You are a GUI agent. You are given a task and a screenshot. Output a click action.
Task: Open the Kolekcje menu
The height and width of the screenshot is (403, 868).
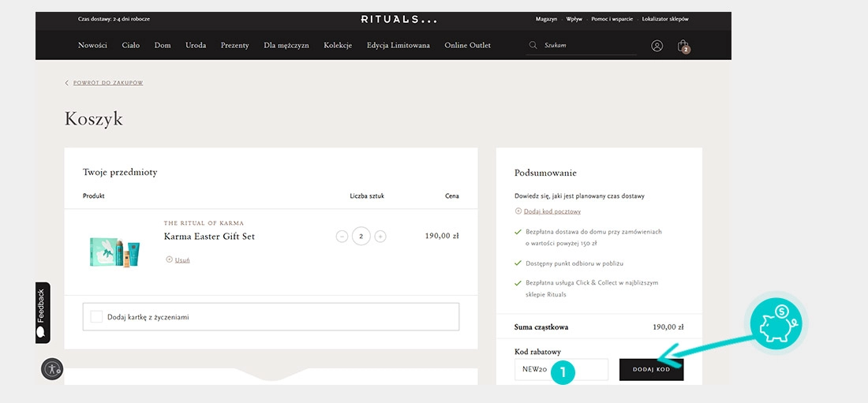tap(338, 46)
